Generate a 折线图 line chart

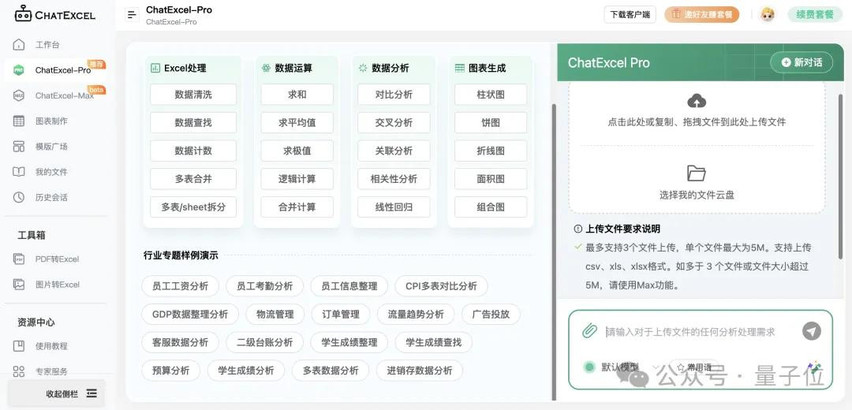491,150
